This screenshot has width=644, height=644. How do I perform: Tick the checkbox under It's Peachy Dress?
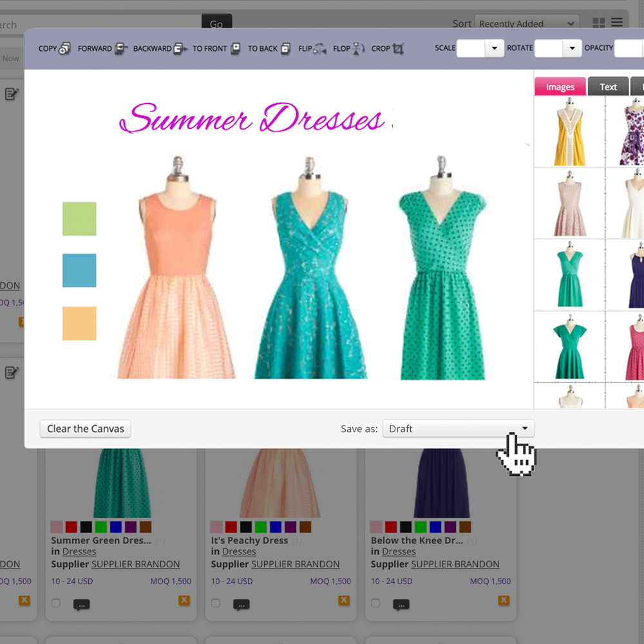tap(216, 603)
